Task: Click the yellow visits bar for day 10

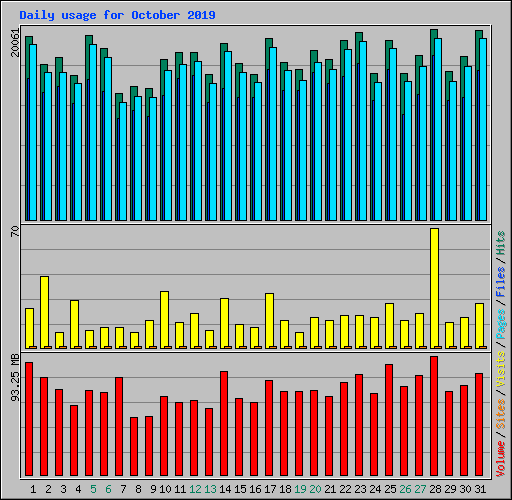Action: (164, 320)
